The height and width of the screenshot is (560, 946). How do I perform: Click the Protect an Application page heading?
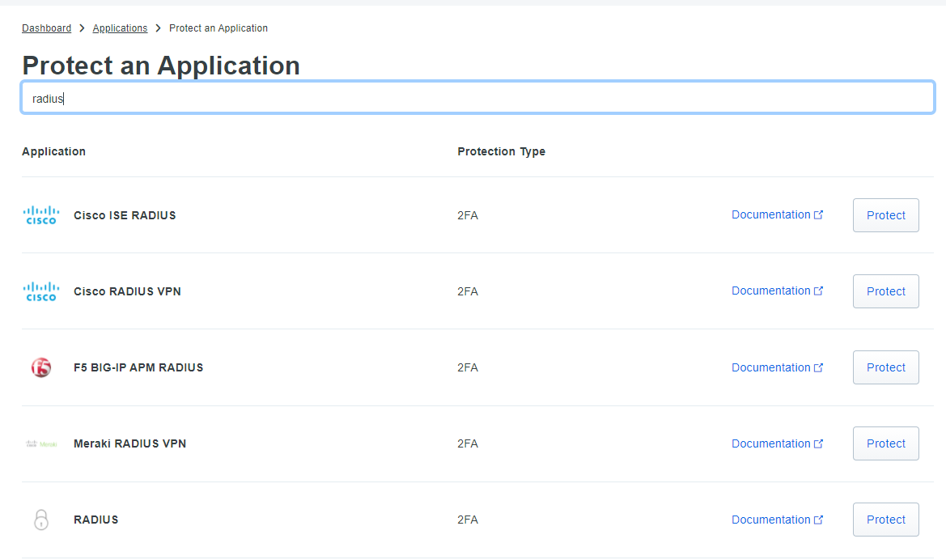click(x=161, y=66)
